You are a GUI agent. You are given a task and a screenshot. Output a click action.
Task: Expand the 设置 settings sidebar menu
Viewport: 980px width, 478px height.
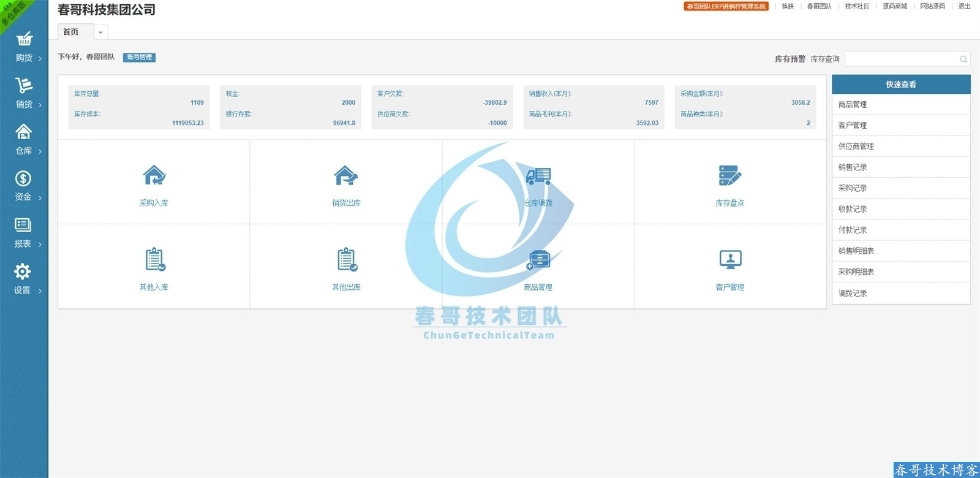click(x=23, y=279)
